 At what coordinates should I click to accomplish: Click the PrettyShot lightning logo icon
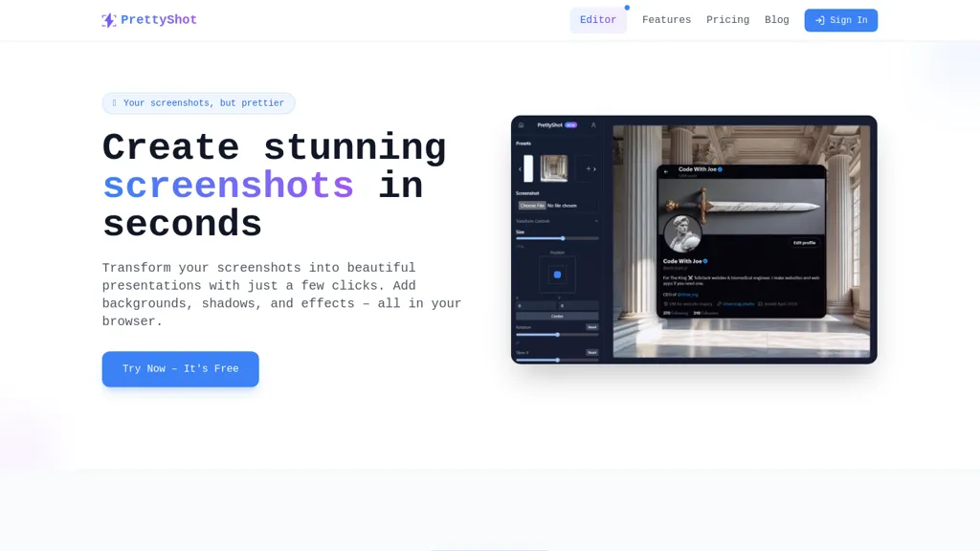[x=109, y=20]
